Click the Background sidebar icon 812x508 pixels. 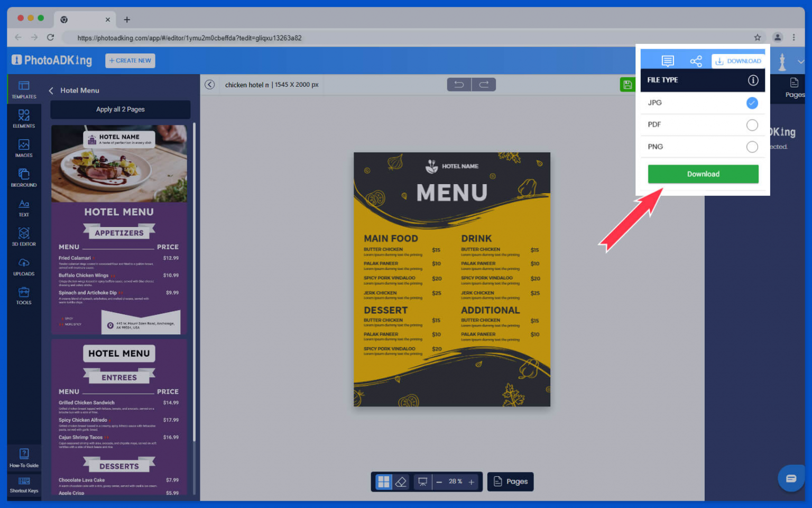tap(24, 178)
